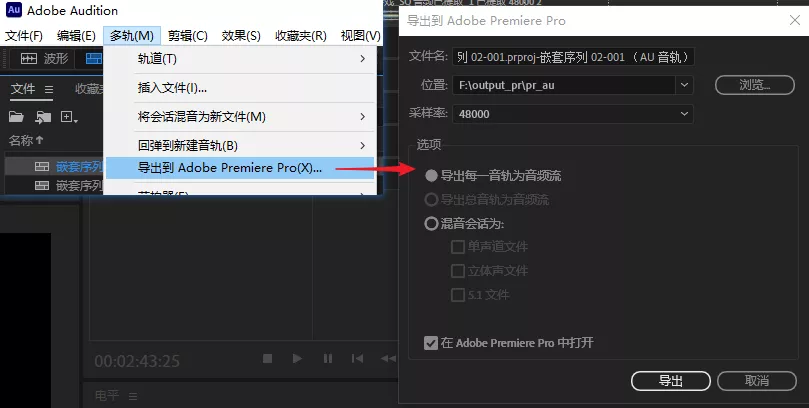Click the 00:02:43:25 timecode display
Image resolution: width=809 pixels, height=408 pixels.
137,361
